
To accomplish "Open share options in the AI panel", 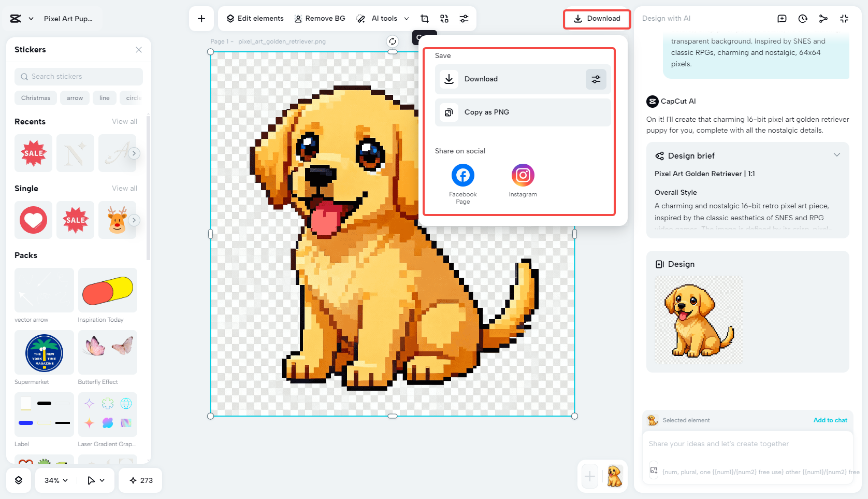I will click(823, 18).
